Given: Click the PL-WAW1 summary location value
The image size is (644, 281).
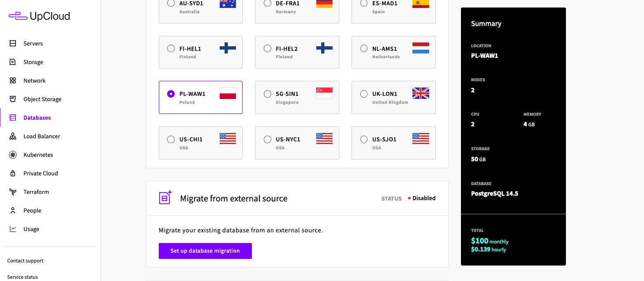Looking at the screenshot, I should pyautogui.click(x=484, y=56).
